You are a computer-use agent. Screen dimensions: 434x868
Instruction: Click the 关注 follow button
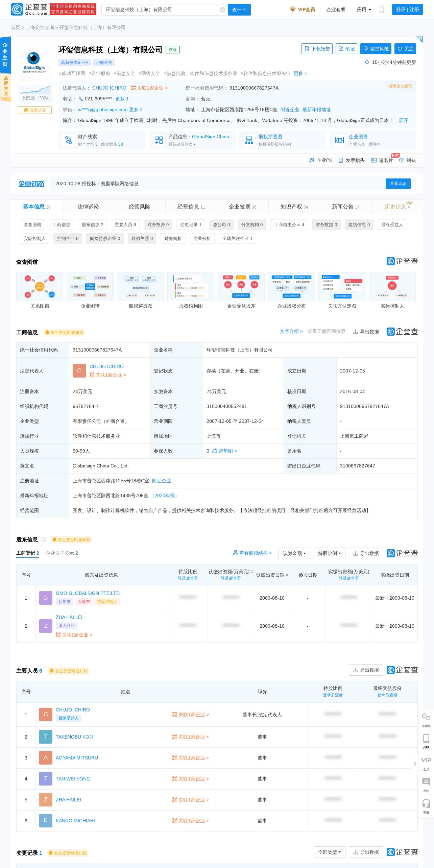[x=405, y=49]
